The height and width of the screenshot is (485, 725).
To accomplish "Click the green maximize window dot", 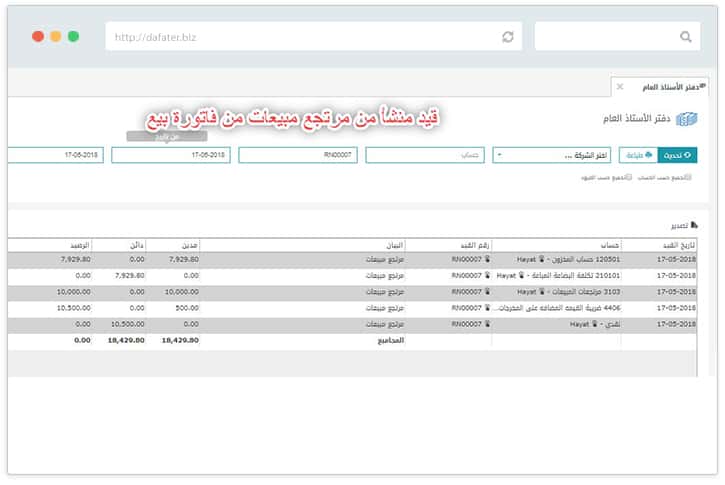I will [x=73, y=36].
